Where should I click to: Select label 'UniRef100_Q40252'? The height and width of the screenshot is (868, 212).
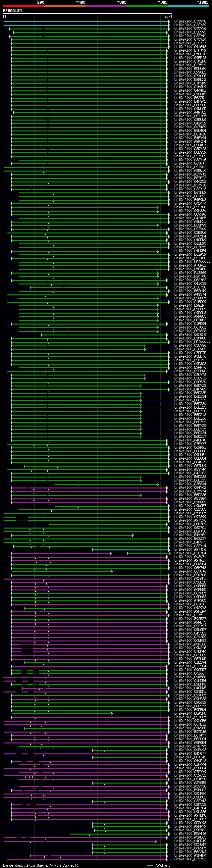[x=190, y=181]
